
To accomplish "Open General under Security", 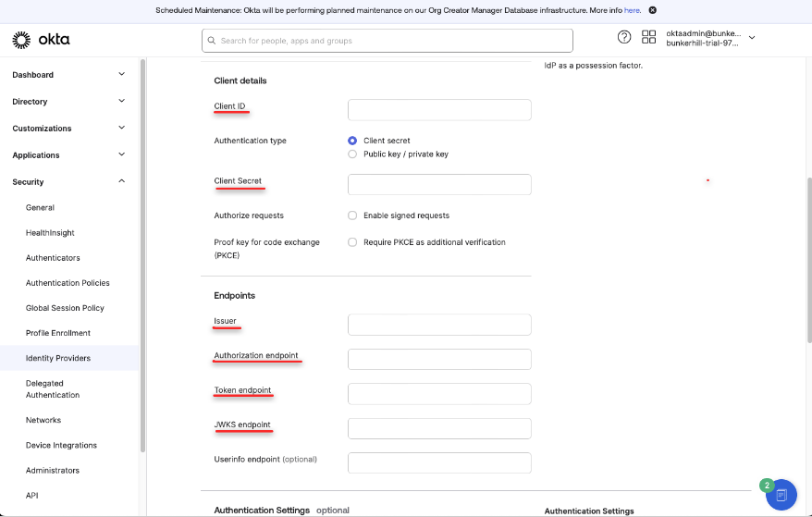I will pyautogui.click(x=40, y=208).
